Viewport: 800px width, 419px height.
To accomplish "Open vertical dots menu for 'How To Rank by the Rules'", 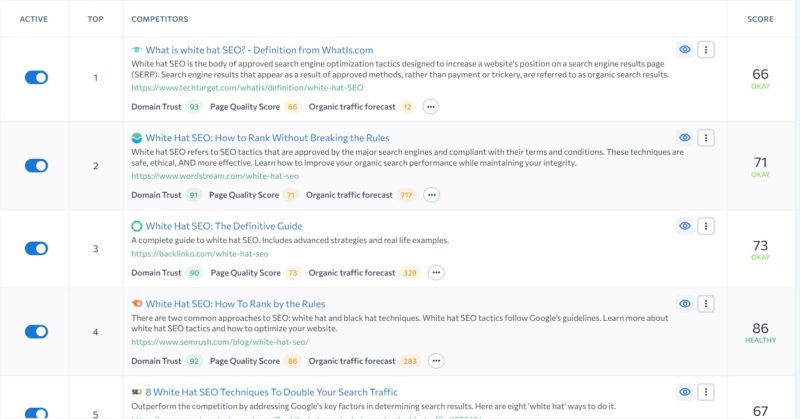I will click(x=706, y=304).
